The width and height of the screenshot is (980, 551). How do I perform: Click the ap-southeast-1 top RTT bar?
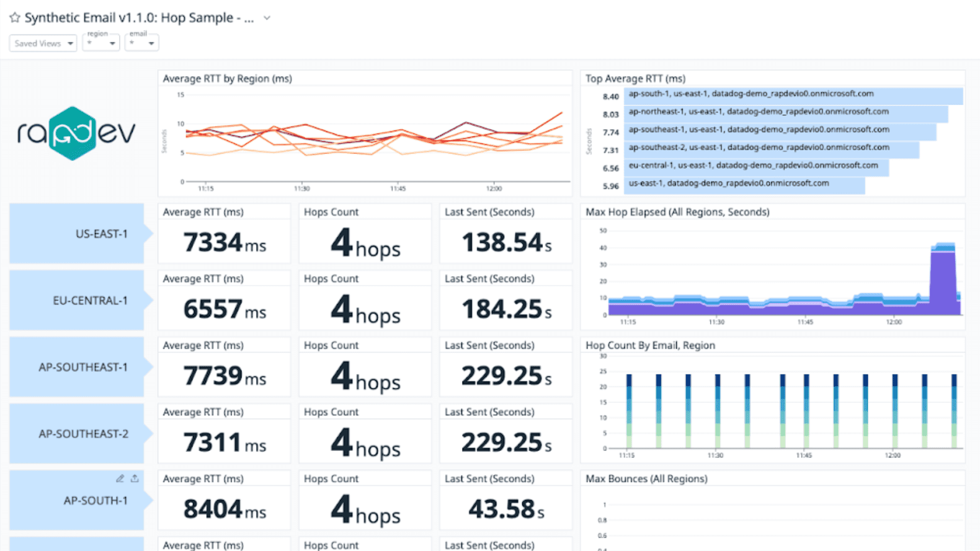(781, 131)
